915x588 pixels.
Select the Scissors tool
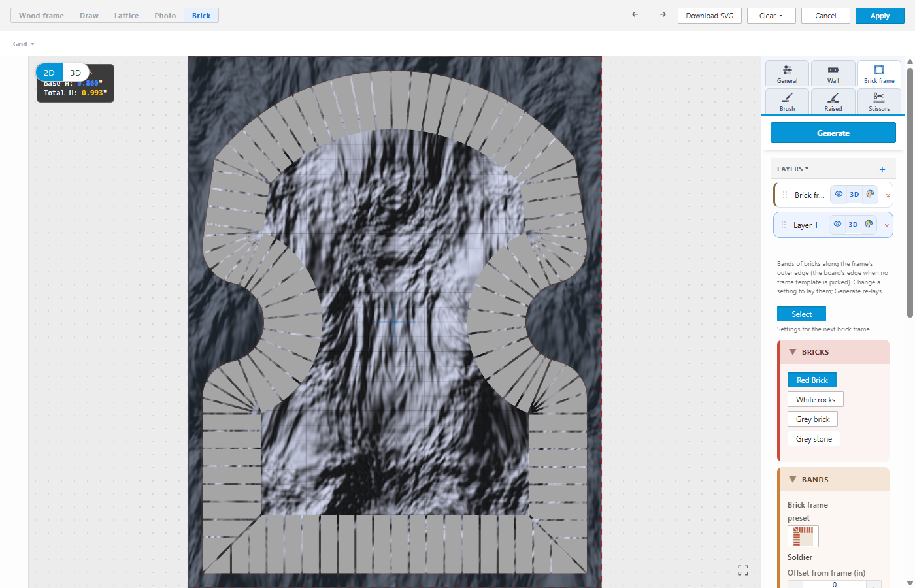point(879,101)
